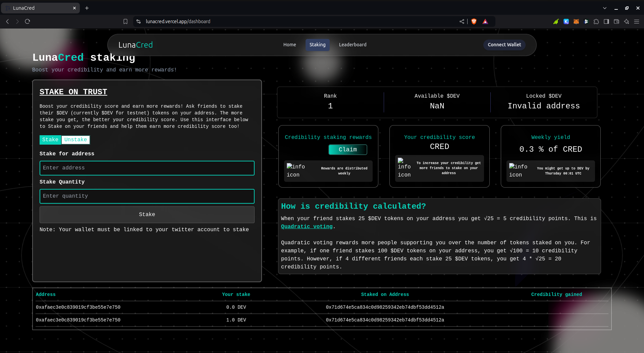Click the Address column header
The height and width of the screenshot is (353, 644).
[46, 294]
